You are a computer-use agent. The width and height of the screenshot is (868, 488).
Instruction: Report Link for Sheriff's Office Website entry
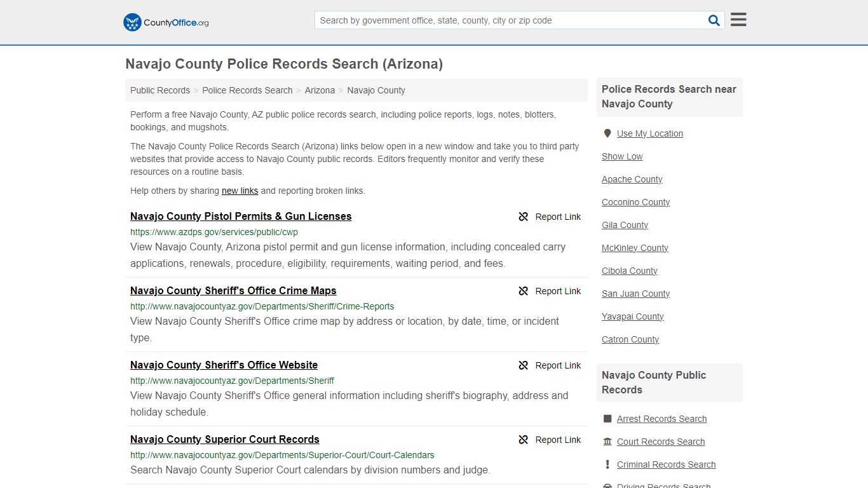[x=558, y=365]
